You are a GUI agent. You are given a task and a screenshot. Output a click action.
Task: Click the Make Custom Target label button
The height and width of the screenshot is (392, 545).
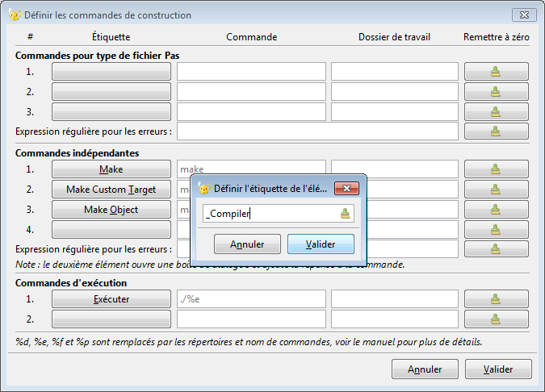[111, 190]
